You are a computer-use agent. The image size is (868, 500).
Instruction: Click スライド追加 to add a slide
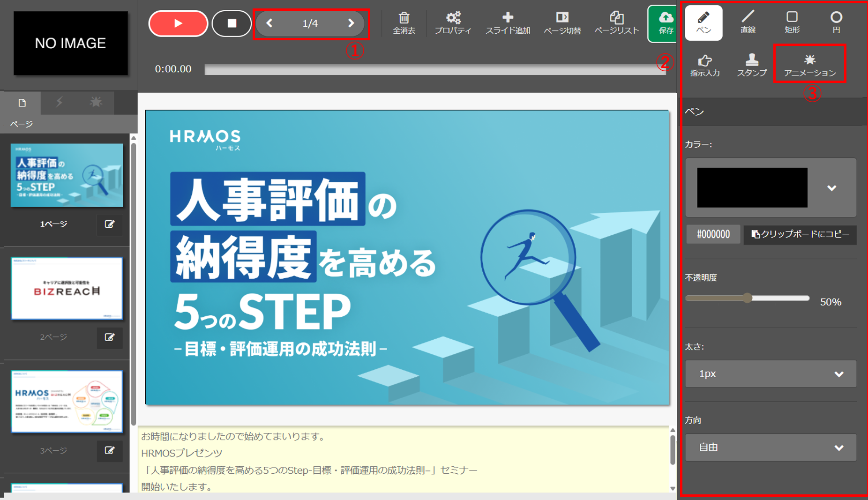[x=508, y=22]
